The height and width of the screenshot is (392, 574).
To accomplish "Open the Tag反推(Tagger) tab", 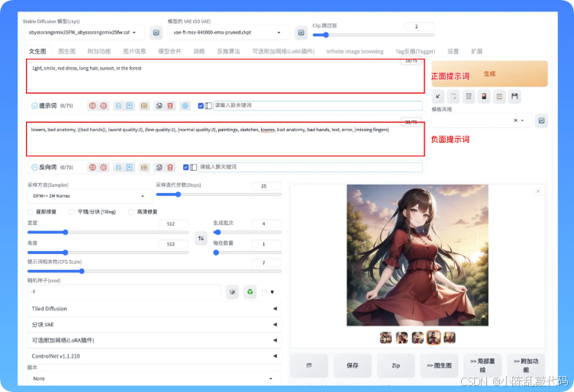I will 415,52.
